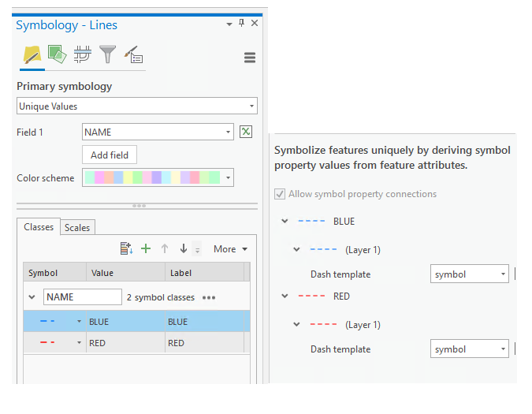Screen dimensions: 532x414
Task: Click the Add field button
Action: point(110,155)
